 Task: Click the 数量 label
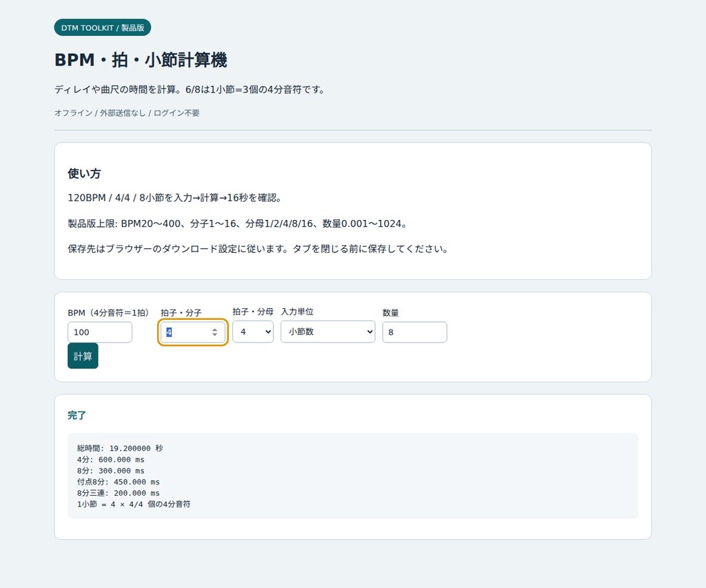click(390, 312)
